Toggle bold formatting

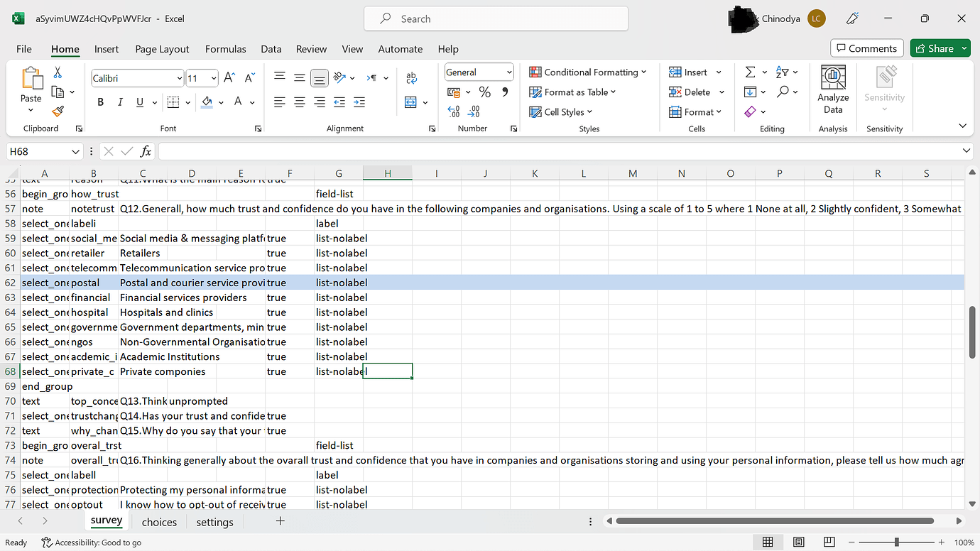(100, 102)
